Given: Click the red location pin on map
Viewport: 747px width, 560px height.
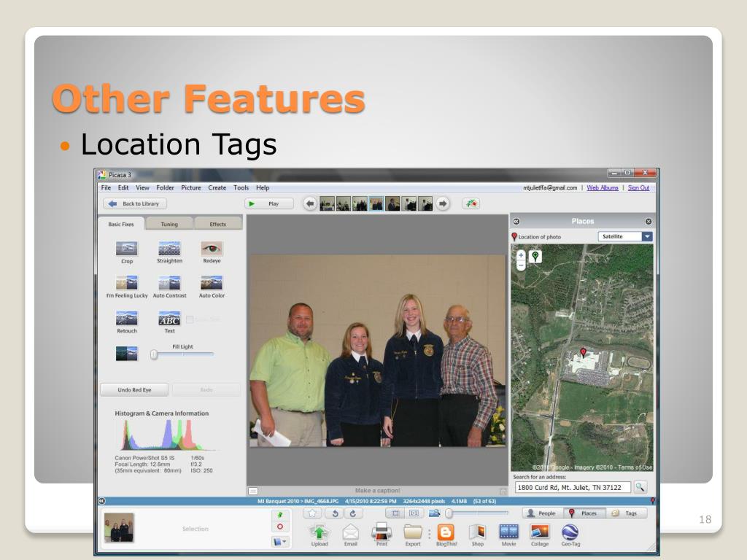Looking at the screenshot, I should coord(583,353).
